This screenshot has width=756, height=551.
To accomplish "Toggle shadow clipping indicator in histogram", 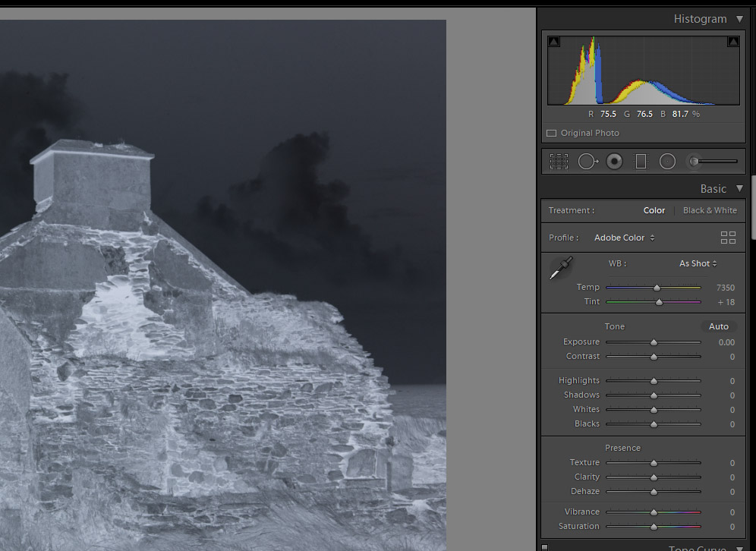I will 554,42.
